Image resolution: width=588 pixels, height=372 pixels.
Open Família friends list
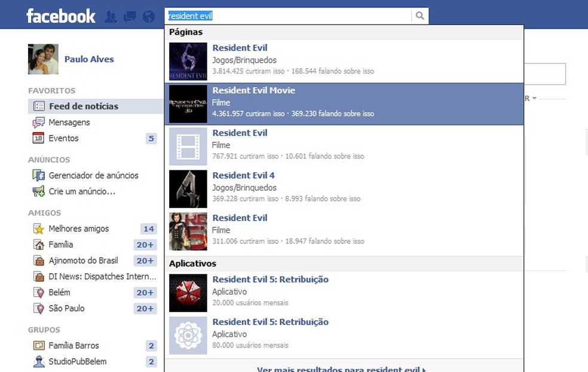pyautogui.click(x=61, y=245)
